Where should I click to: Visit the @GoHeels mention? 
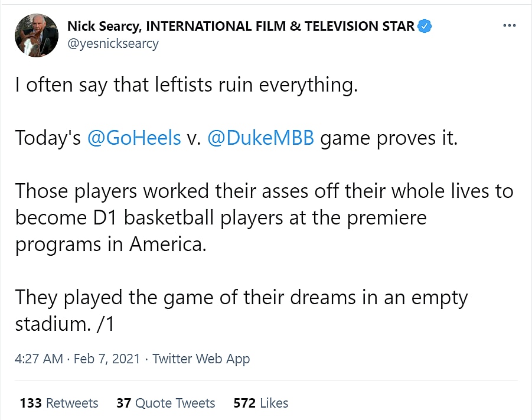(x=134, y=138)
